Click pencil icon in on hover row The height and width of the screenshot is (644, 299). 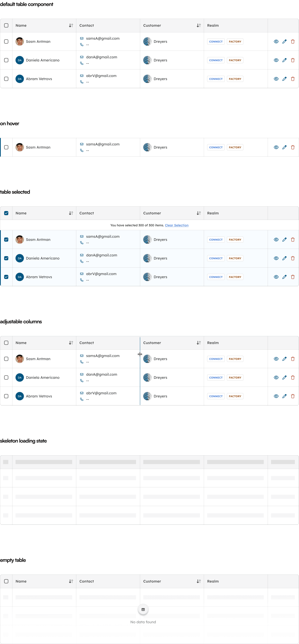pyautogui.click(x=284, y=147)
